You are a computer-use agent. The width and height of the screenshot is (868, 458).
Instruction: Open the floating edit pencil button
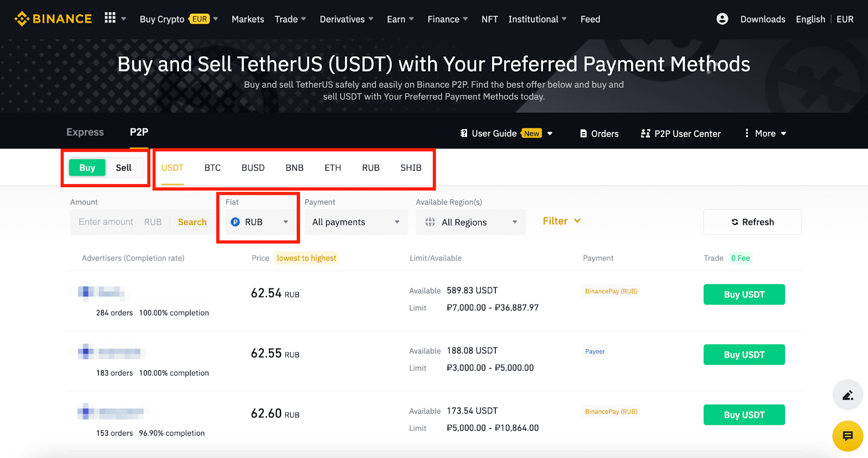pos(848,395)
